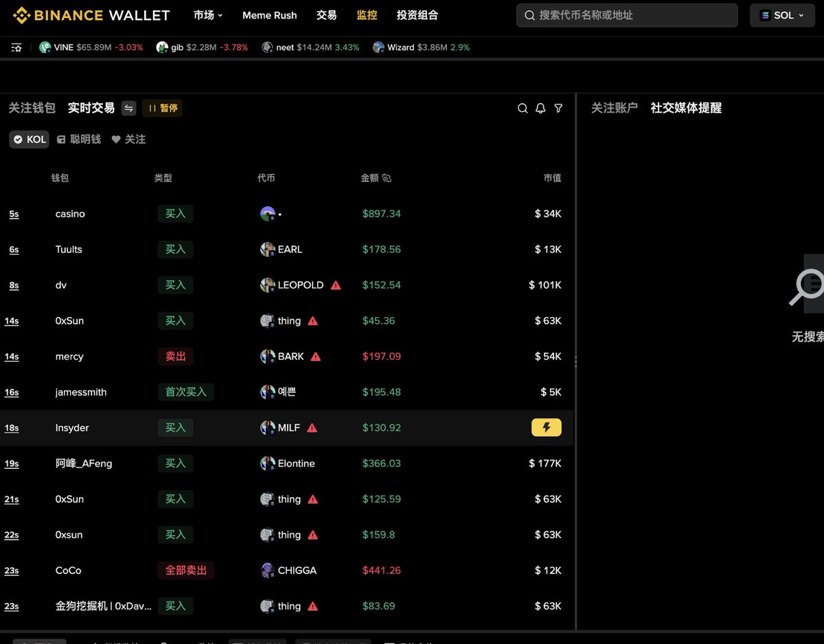This screenshot has height=644, width=824.
Task: Select the 聪明钱 filter chip
Action: pos(78,139)
